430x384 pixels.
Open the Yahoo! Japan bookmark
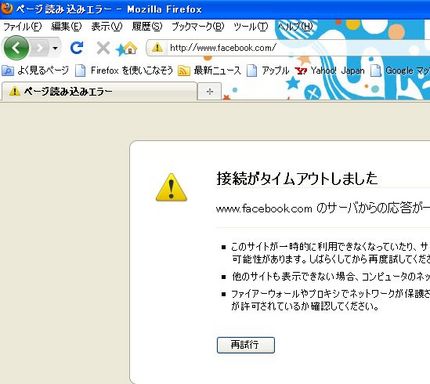[x=330, y=71]
